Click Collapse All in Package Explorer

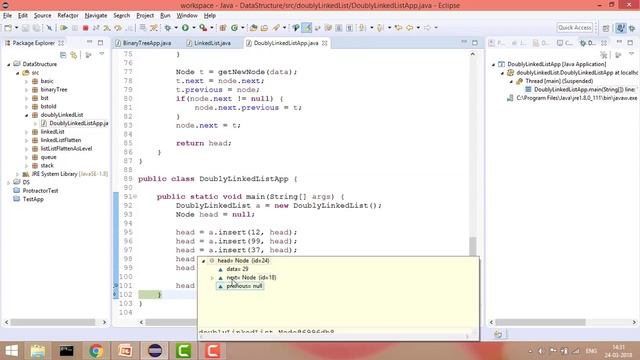[x=63, y=55]
